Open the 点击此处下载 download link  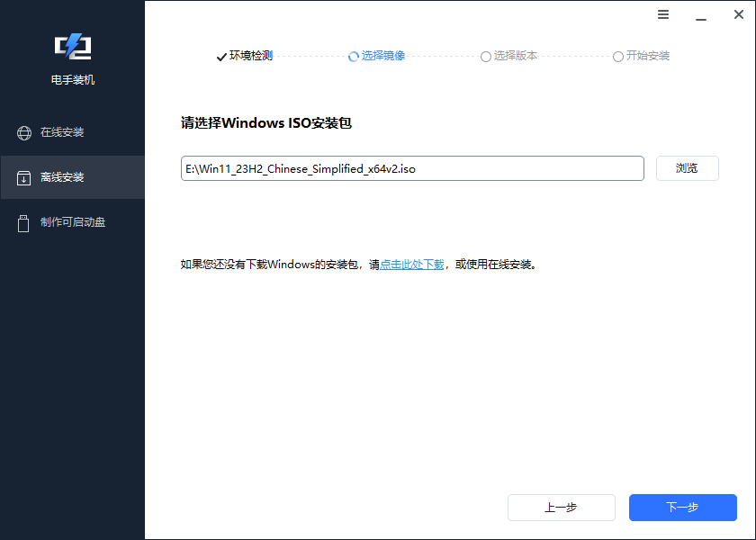click(x=413, y=264)
